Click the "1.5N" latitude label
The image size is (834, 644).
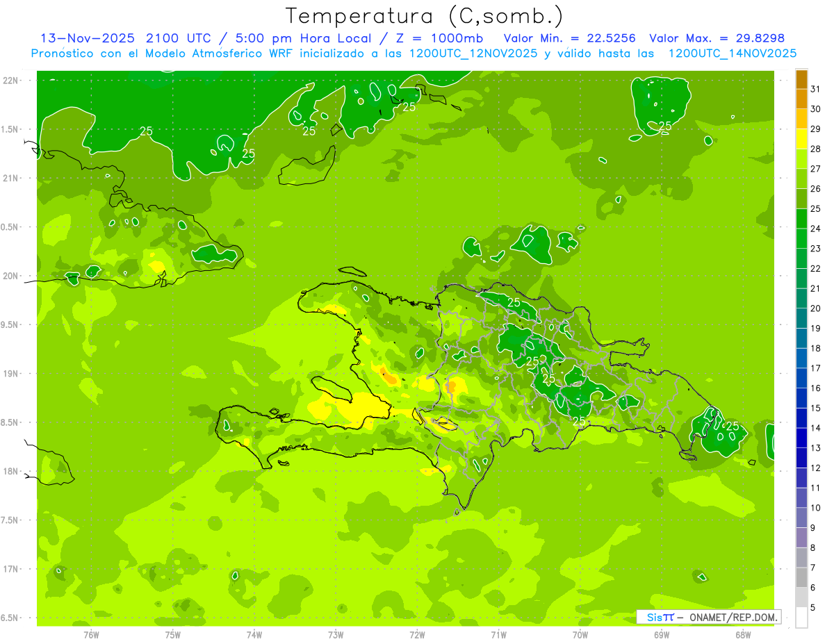pos(10,129)
